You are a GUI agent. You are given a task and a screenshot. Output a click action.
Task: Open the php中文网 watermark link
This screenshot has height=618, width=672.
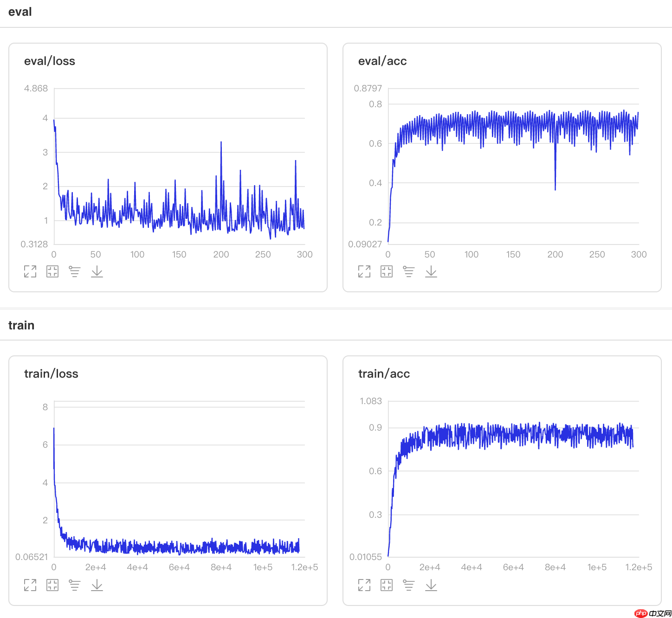[x=653, y=613]
